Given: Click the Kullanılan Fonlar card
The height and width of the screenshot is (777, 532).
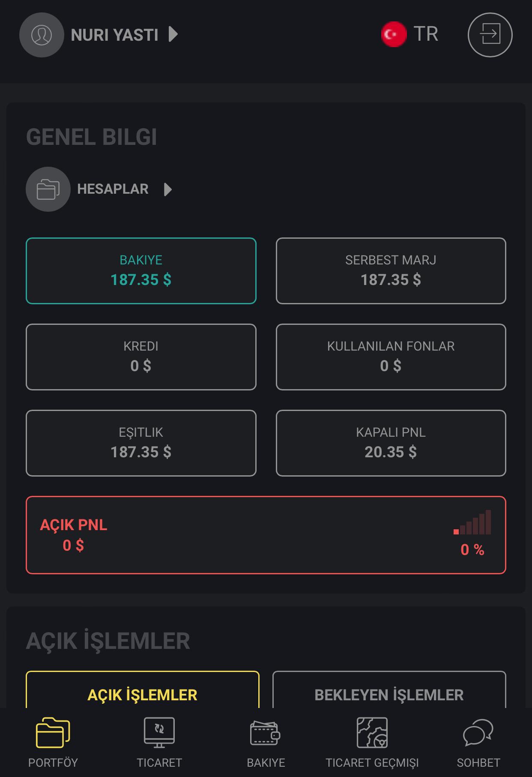Looking at the screenshot, I should (391, 357).
